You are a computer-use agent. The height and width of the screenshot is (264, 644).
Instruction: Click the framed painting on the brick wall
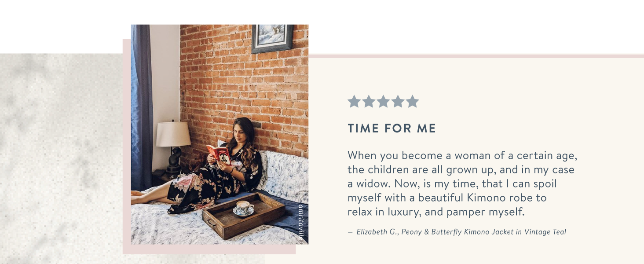[272, 39]
